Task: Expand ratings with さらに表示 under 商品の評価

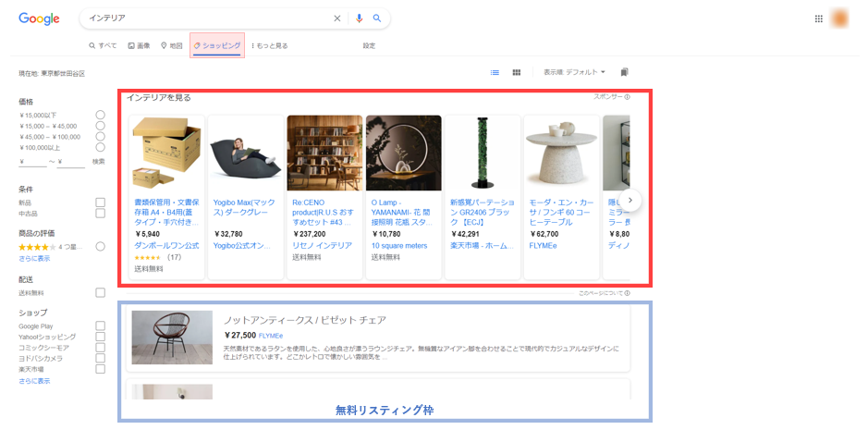Action: click(34, 259)
